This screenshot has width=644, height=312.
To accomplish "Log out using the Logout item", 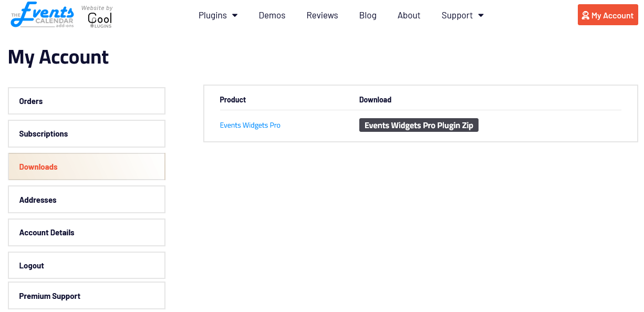I will (87, 265).
